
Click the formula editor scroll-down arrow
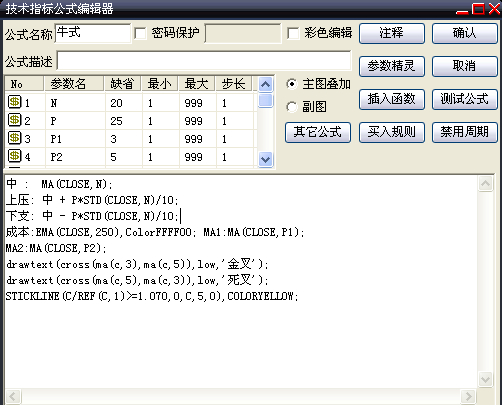(485, 380)
